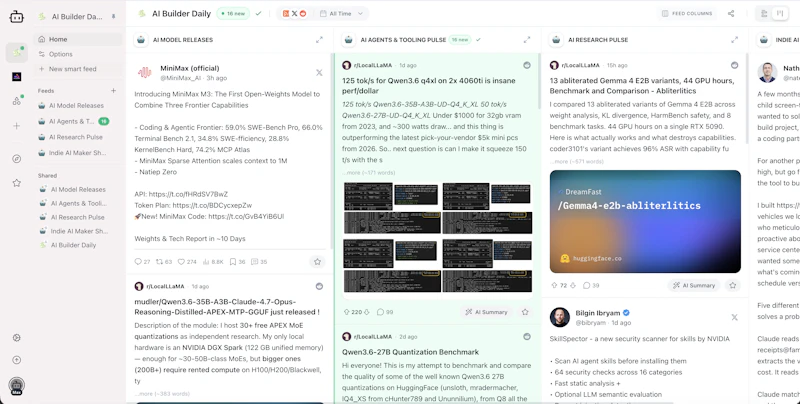Upvote the 125 tok/s Qwen3.6 post

345,312
